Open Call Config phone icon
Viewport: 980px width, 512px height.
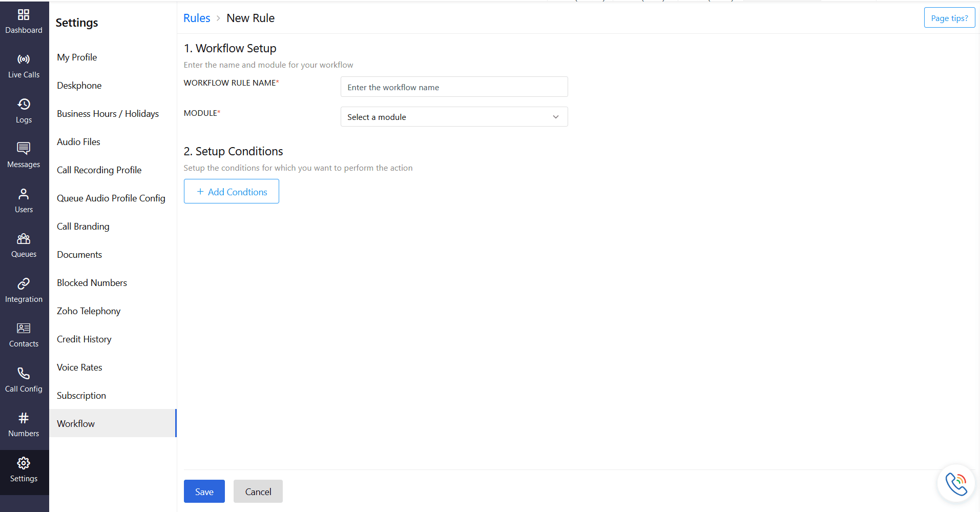tap(24, 374)
